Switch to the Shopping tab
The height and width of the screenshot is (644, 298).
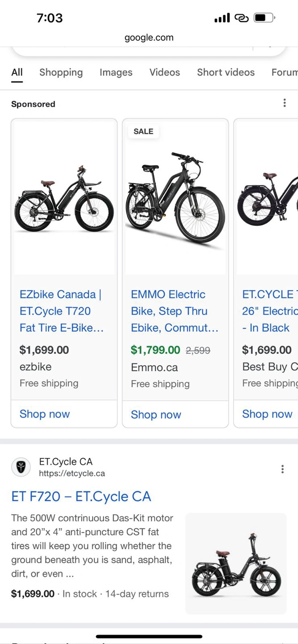[x=61, y=72]
